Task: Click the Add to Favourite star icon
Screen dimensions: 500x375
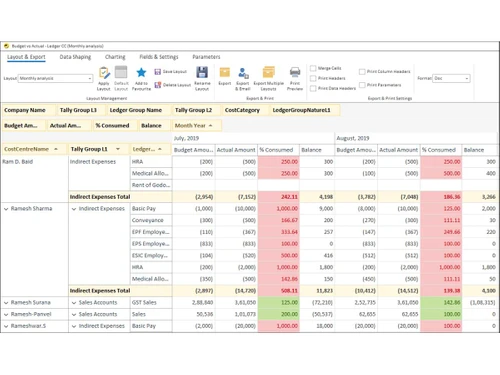Action: [x=141, y=72]
